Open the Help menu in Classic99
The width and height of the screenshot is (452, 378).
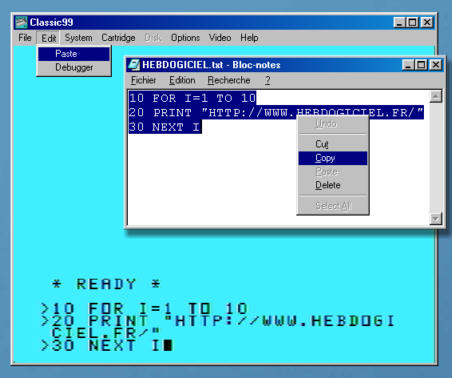(249, 38)
